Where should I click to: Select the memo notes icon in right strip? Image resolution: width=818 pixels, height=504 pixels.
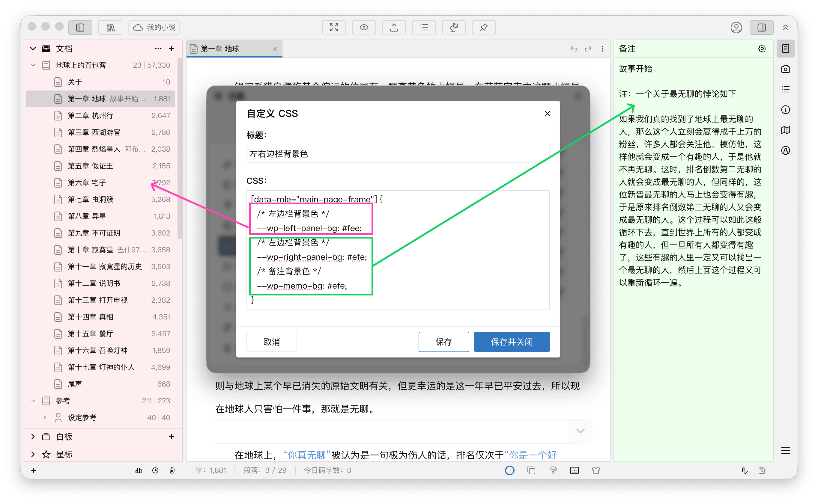point(785,49)
